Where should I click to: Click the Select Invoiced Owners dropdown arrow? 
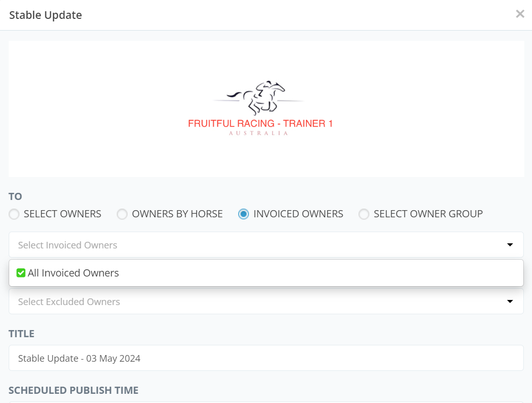click(510, 245)
